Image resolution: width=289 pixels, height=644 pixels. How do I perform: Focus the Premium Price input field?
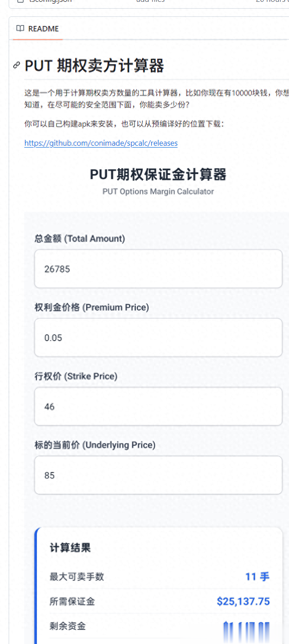point(158,337)
